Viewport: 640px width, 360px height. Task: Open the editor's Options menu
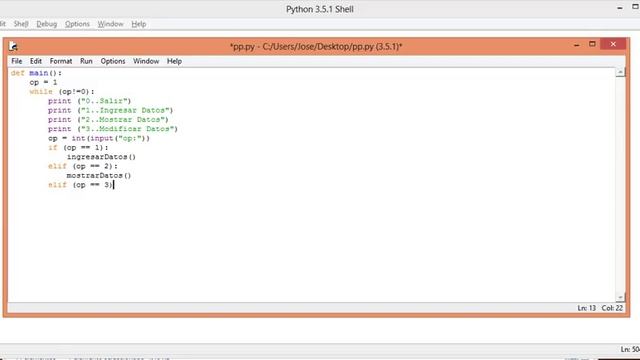[x=113, y=61]
